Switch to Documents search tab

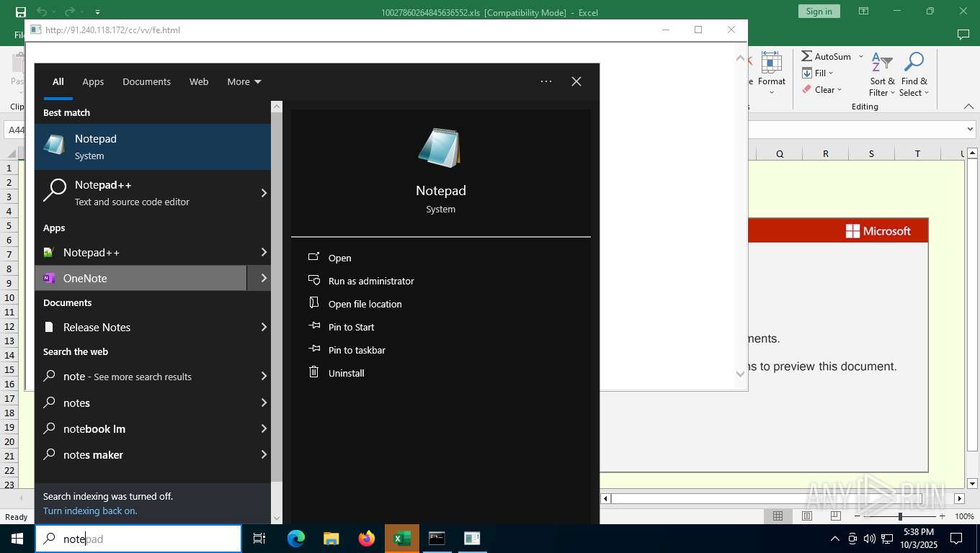(x=146, y=81)
